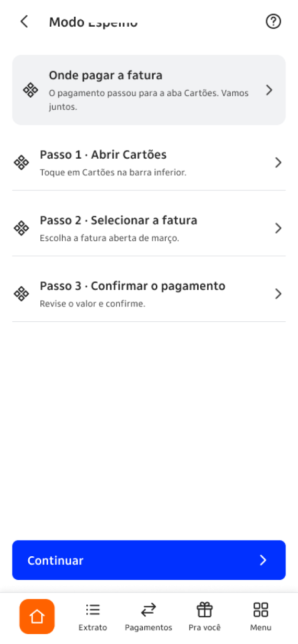Tap the diamond icon in Onde pagar a fatura
Viewport: 298px width, 644px height.
[x=30, y=90]
